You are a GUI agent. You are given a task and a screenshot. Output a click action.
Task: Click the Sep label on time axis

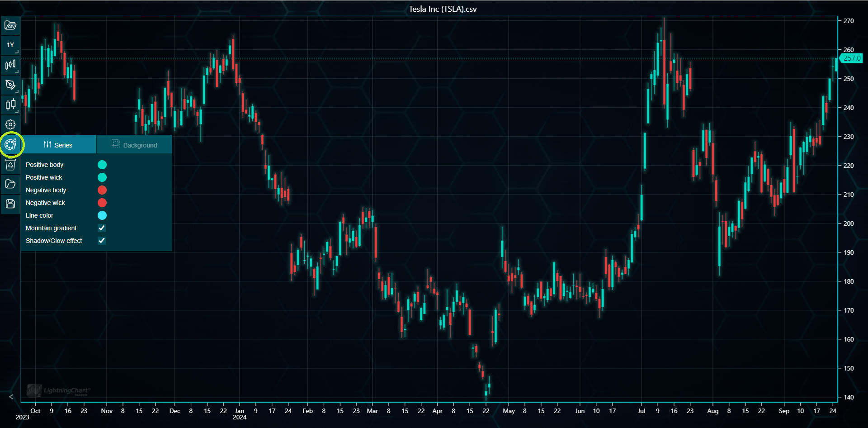(x=784, y=411)
